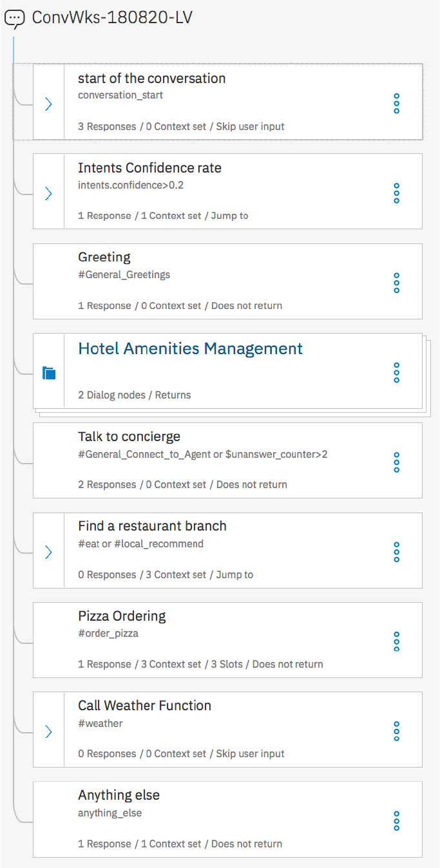
Task: Open three-dot menu for Talk to concierge
Action: click(x=396, y=462)
